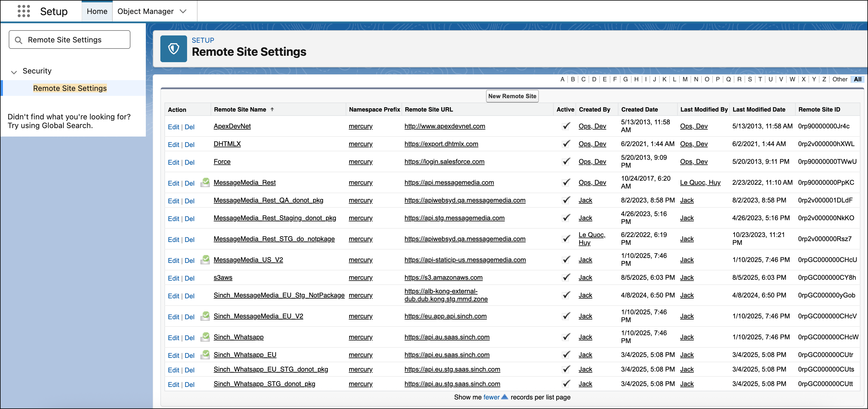
Task: Click the Active checkmark for the ApexDevNet row
Action: point(566,126)
